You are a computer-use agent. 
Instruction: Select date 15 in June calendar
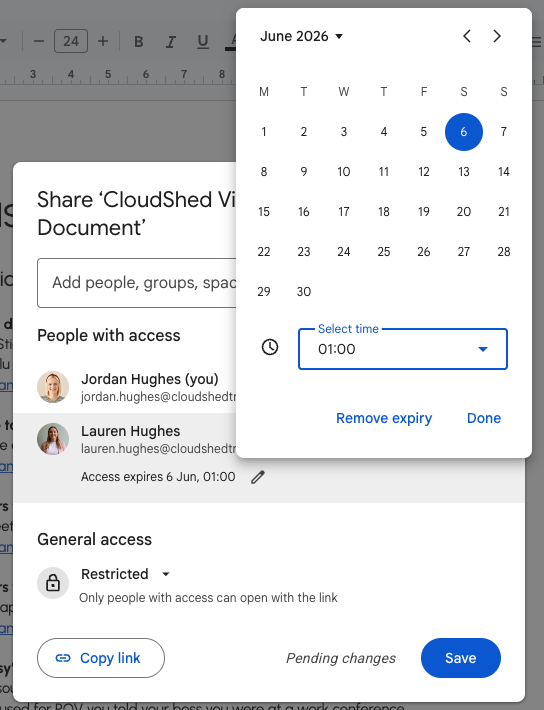pos(264,211)
